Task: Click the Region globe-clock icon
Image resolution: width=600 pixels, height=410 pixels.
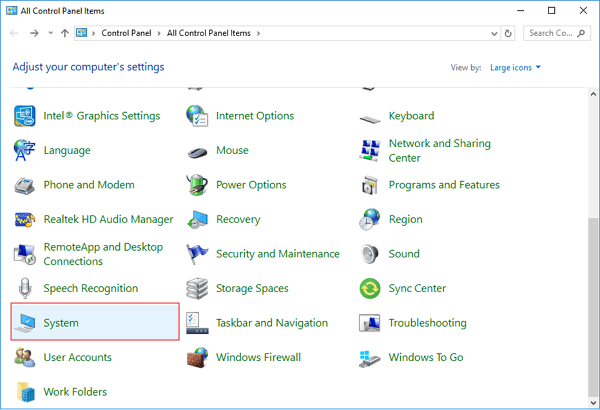Action: pyautogui.click(x=370, y=219)
